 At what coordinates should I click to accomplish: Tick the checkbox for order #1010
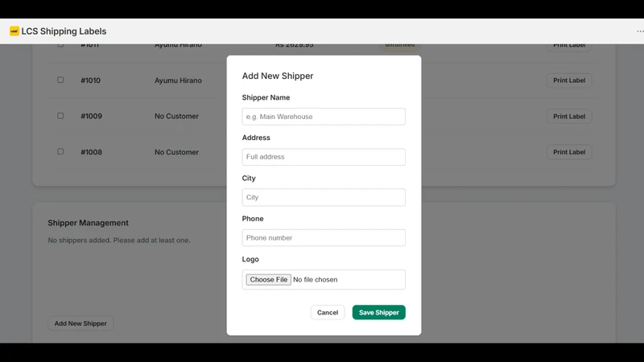pyautogui.click(x=60, y=80)
